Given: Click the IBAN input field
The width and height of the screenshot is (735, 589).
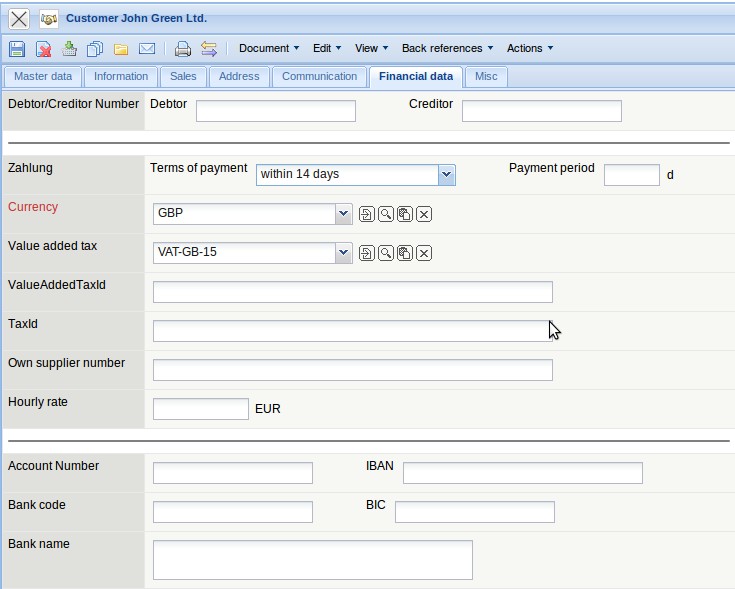Looking at the screenshot, I should click(522, 473).
